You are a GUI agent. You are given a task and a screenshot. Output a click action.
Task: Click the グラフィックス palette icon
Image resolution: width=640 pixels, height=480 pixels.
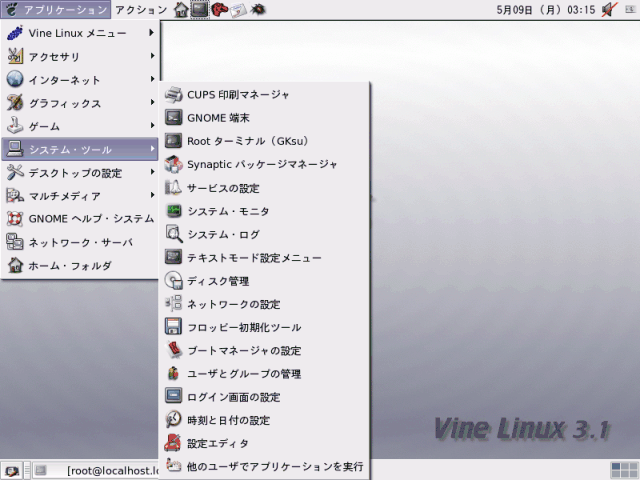click(x=15, y=102)
